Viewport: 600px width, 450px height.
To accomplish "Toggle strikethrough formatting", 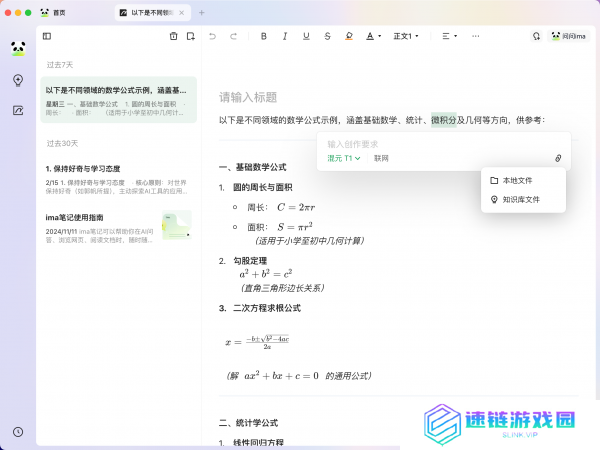I will coord(327,36).
